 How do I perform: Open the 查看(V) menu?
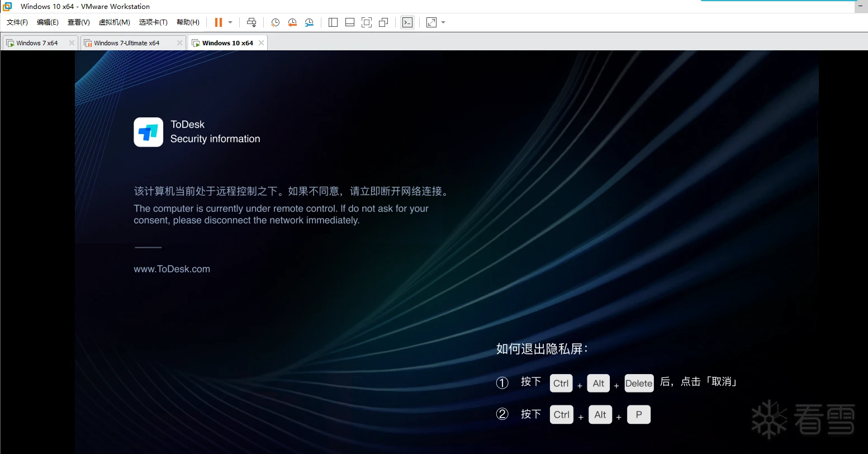pos(79,22)
